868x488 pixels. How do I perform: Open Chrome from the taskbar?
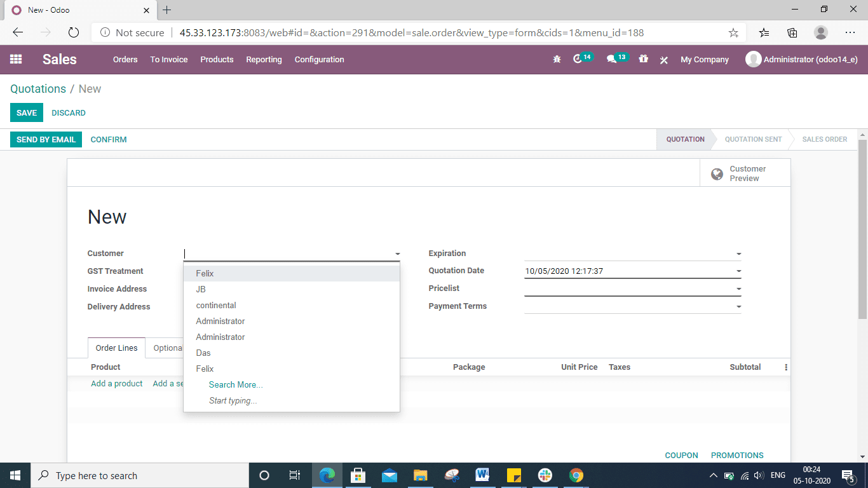(x=576, y=475)
